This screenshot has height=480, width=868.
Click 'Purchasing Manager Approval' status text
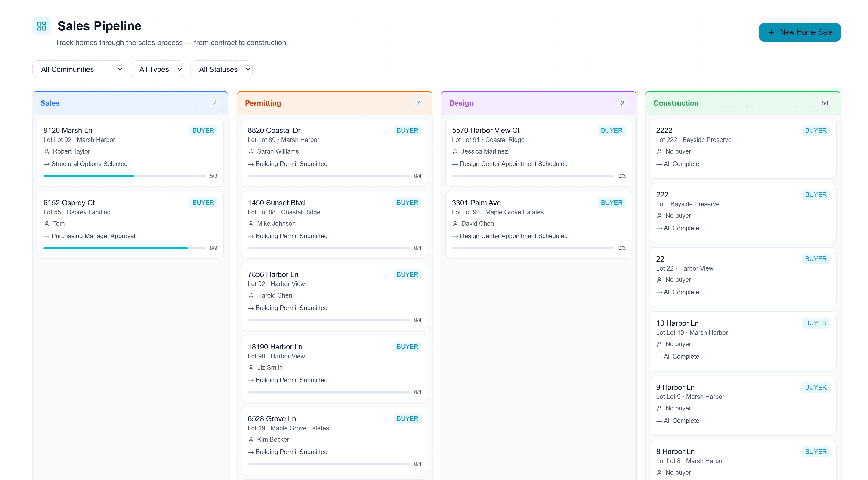93,236
